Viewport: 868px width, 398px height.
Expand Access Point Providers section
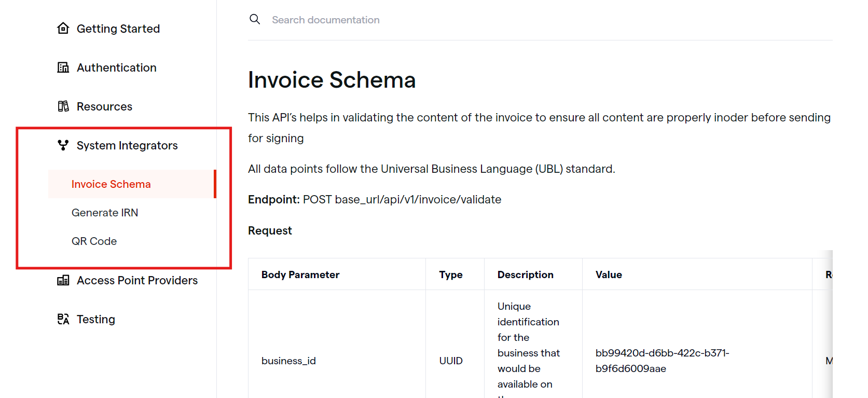[x=137, y=280]
